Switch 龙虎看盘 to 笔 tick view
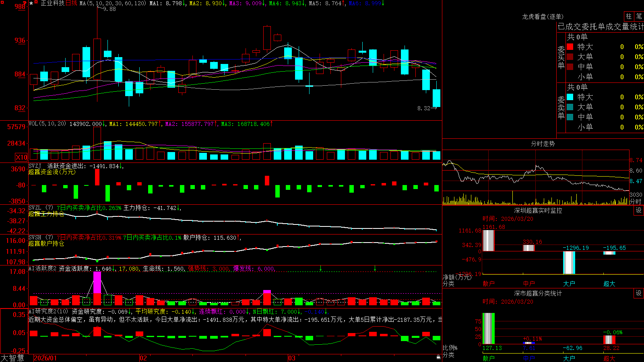This screenshot has width=644, height=362. 639,16
